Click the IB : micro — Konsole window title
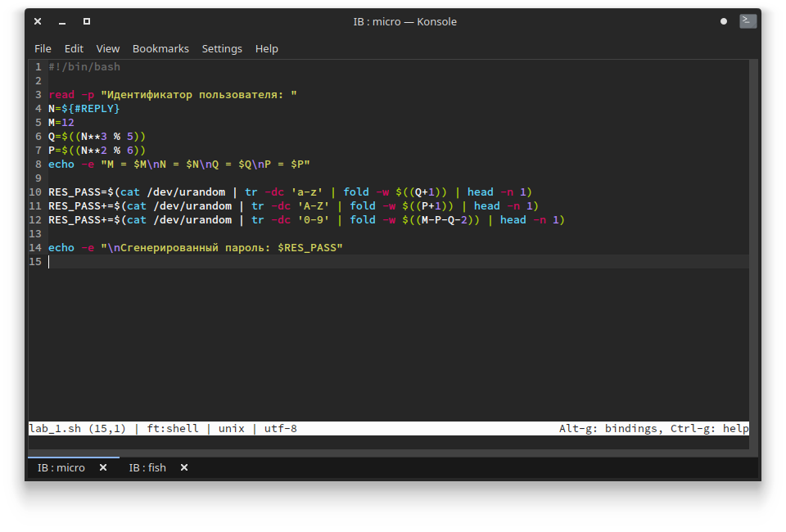Viewport: 786px width, 532px height. (x=405, y=21)
